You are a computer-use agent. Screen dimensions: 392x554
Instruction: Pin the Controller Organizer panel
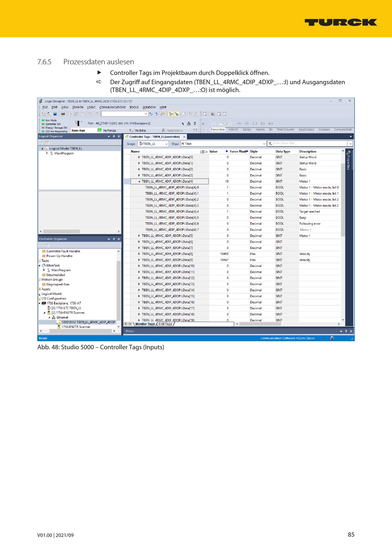[x=114, y=239]
